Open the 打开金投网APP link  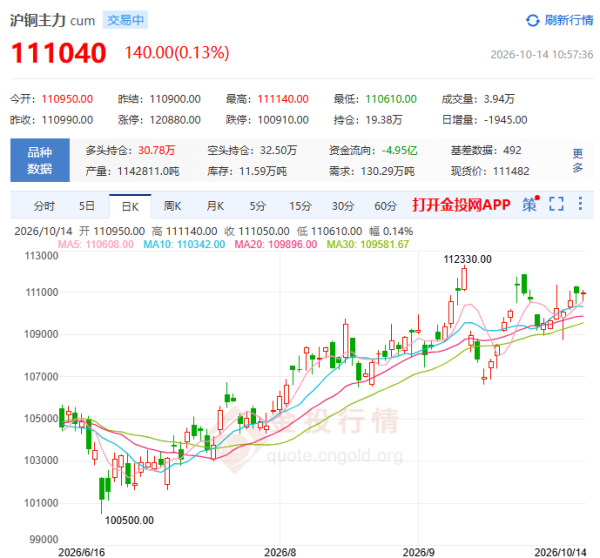[461, 205]
